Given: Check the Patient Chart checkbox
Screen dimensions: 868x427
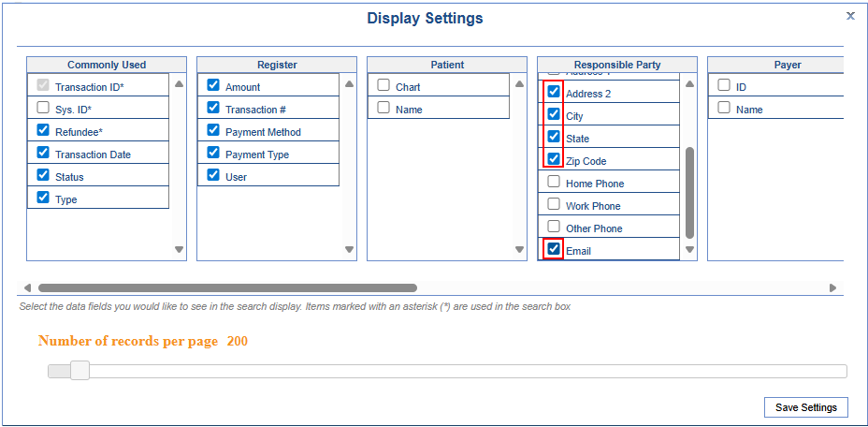Looking at the screenshot, I should coord(383,85).
